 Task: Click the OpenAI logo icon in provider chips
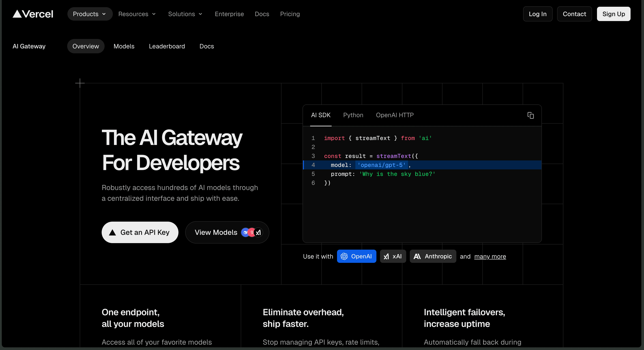(344, 256)
